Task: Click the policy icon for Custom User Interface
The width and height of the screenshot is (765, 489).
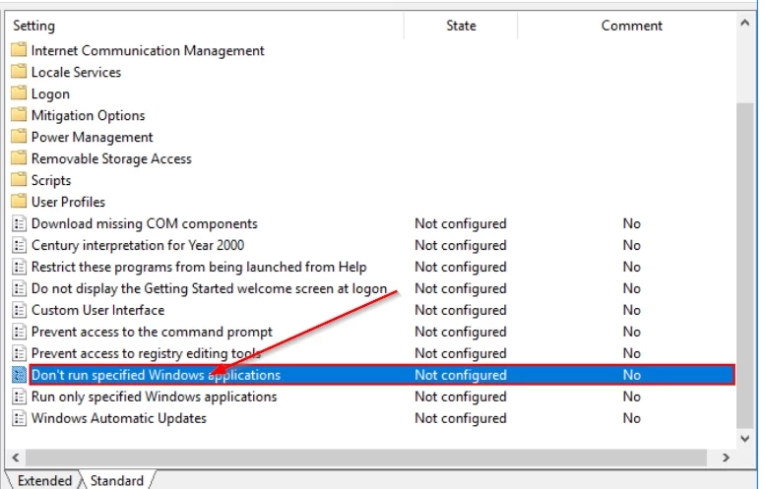Action: [x=19, y=310]
